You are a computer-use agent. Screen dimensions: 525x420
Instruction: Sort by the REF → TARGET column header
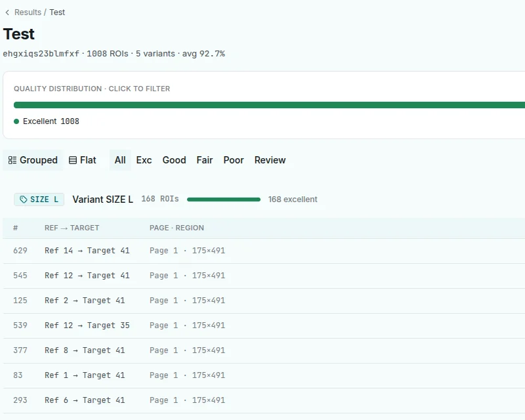[x=72, y=228]
